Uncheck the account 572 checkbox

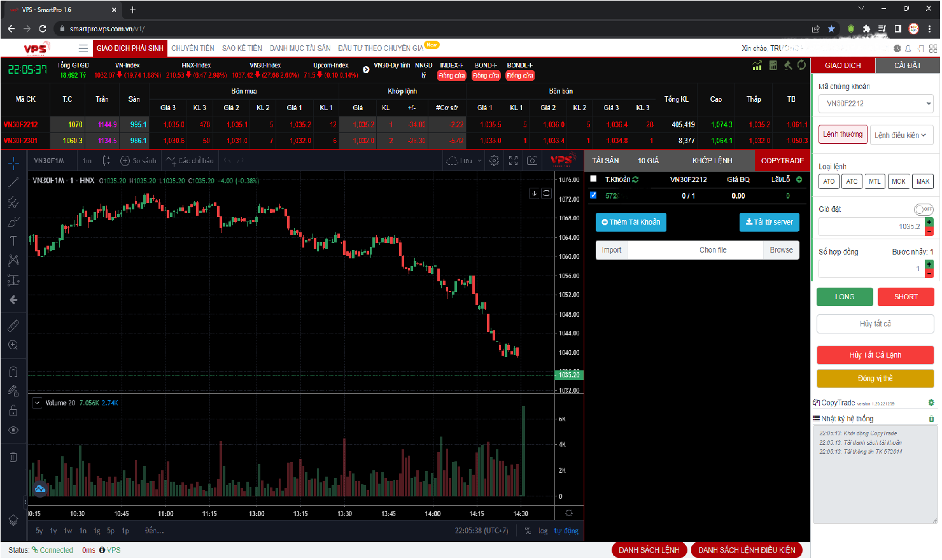[593, 195]
